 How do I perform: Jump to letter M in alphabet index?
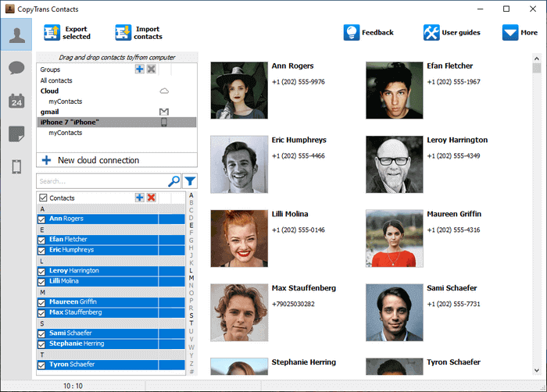[191, 278]
